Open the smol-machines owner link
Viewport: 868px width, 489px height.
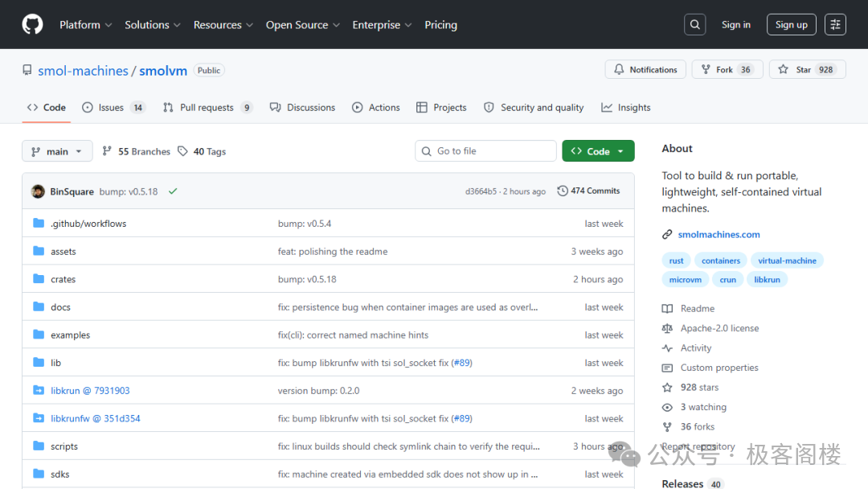point(83,71)
